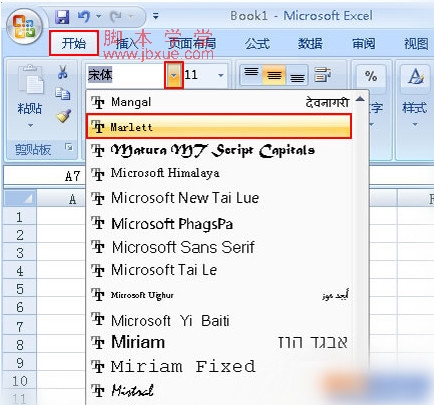
Task: Select the Microsoft Yi Baiti font
Action: [x=220, y=320]
